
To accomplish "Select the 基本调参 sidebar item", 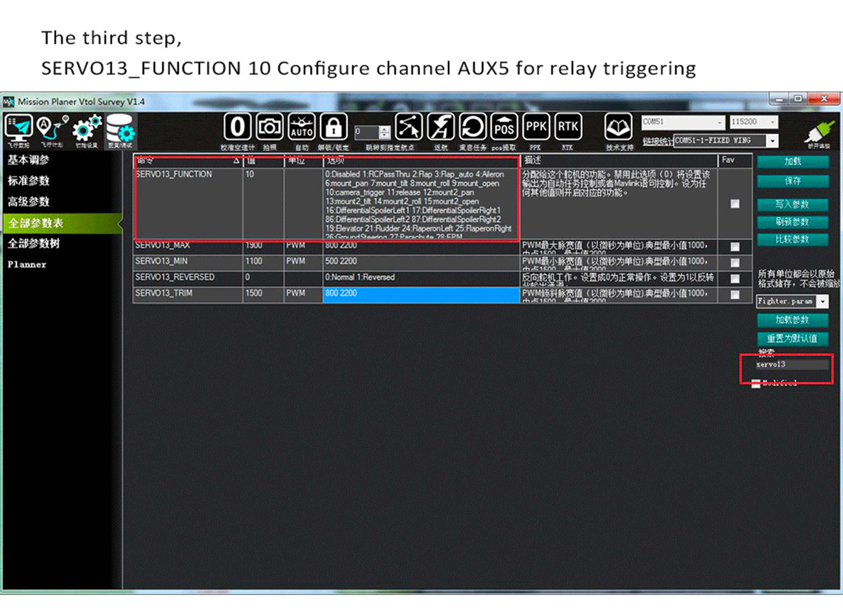I will (28, 160).
